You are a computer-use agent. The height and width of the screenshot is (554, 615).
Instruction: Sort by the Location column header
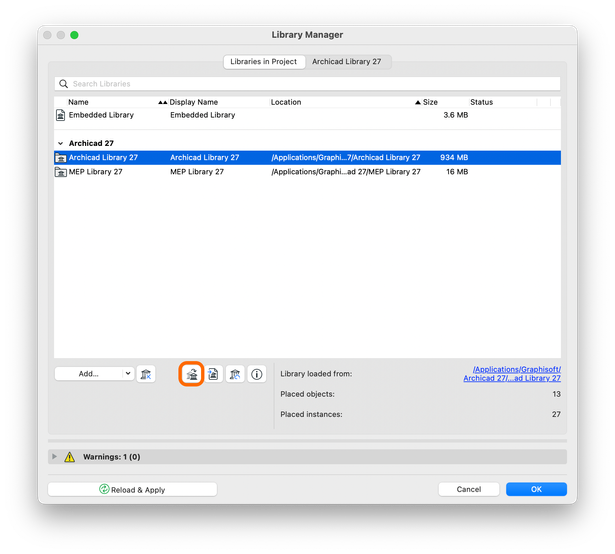click(x=286, y=102)
